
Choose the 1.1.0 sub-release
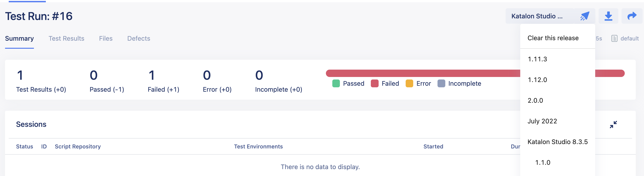[543, 162]
